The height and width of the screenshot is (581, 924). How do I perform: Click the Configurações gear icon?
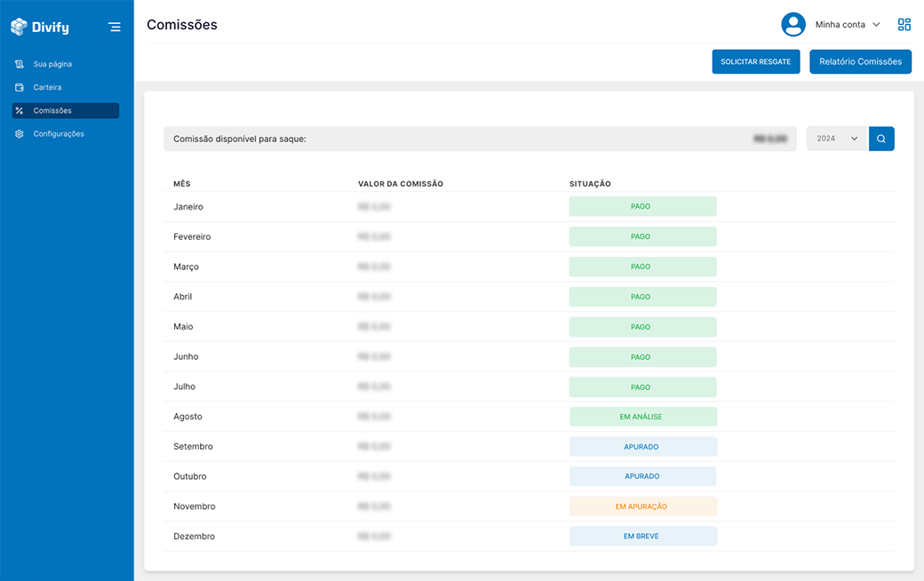click(x=20, y=134)
